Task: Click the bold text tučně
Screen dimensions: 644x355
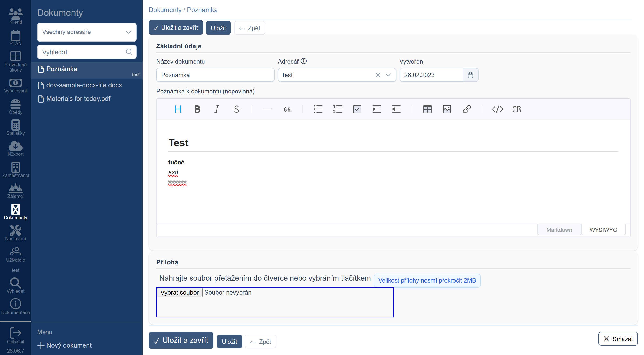Action: [176, 162]
